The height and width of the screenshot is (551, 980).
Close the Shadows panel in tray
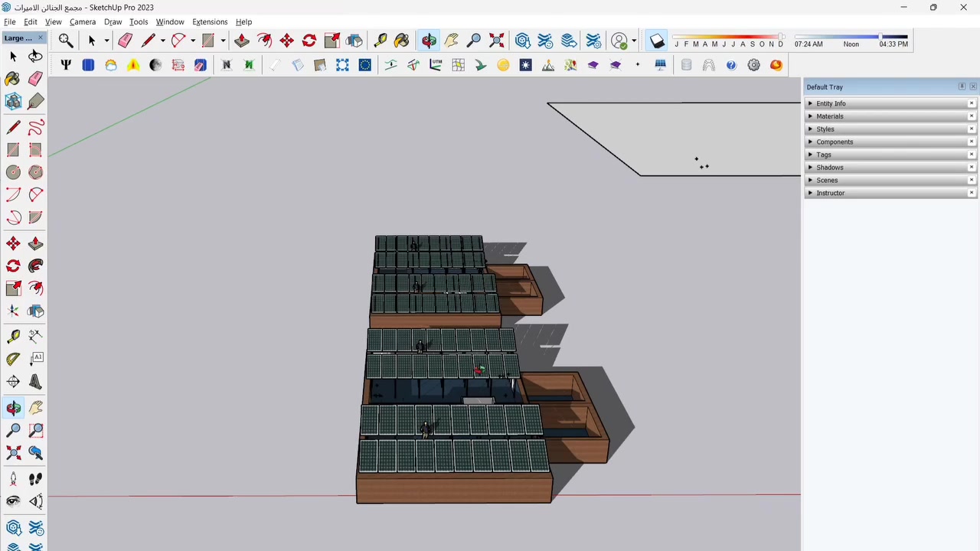pos(972,168)
